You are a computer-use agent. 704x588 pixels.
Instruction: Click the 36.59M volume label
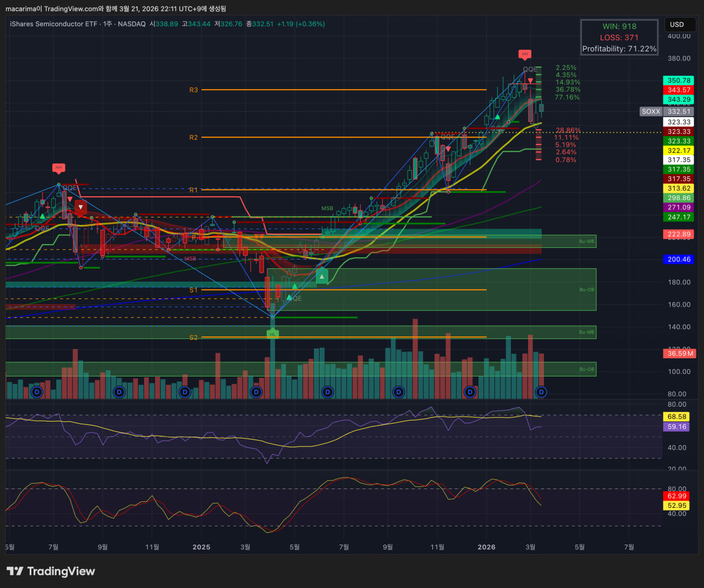(680, 353)
